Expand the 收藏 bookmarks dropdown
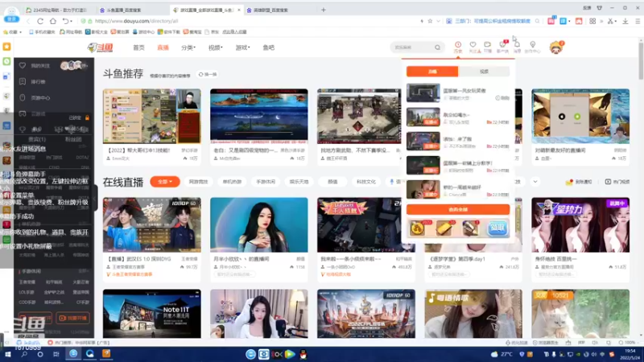644x362 pixels. 12,31
